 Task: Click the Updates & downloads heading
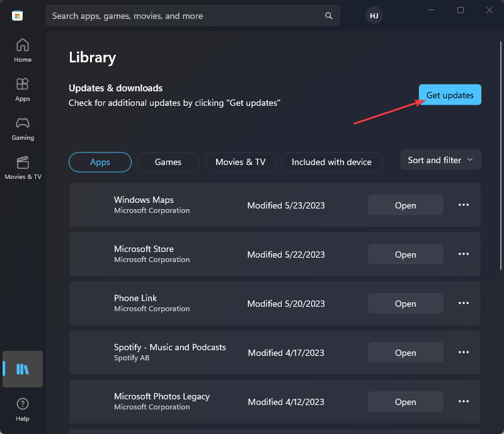116,88
